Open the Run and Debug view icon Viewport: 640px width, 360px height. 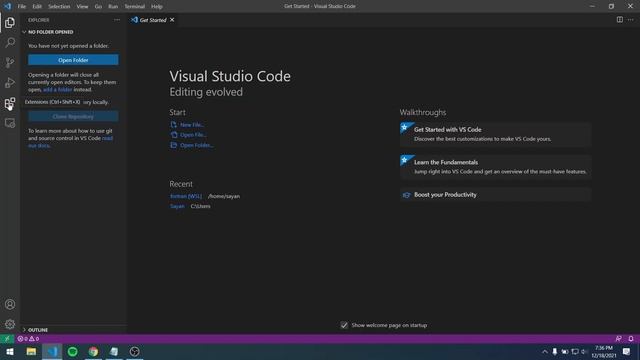pyautogui.click(x=10, y=82)
